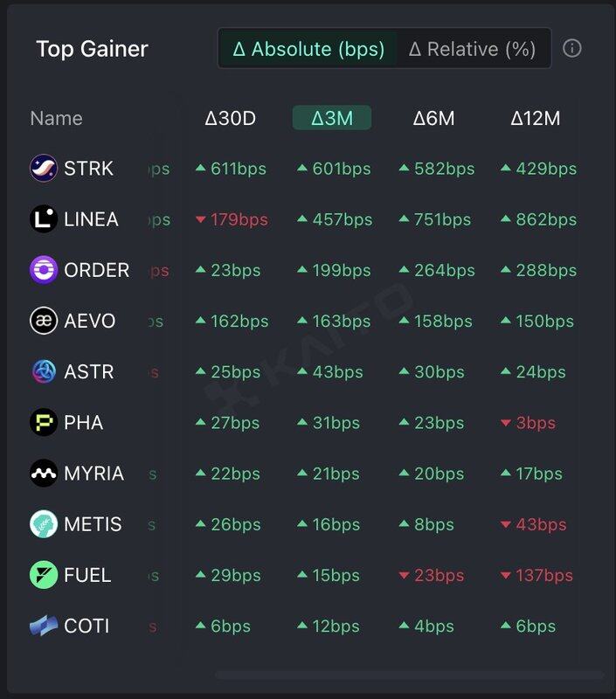The image size is (616, 699).
Task: Click the COTI token logo icon
Action: pos(43,626)
